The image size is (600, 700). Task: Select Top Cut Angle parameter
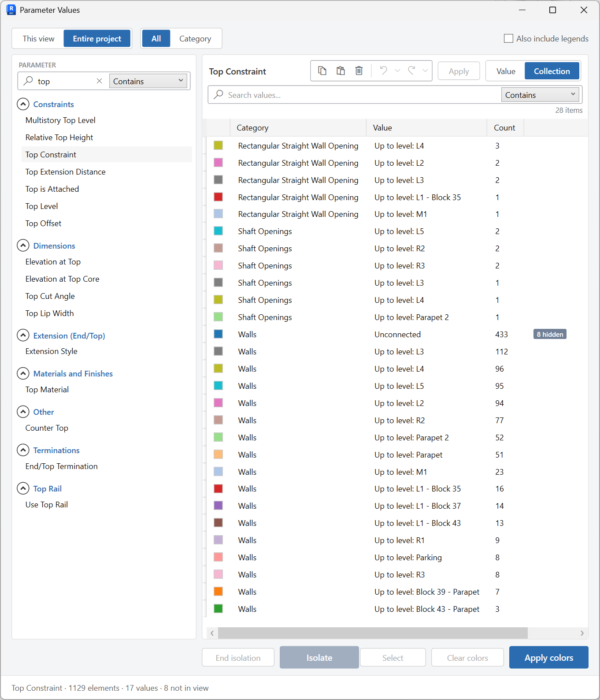point(107,296)
